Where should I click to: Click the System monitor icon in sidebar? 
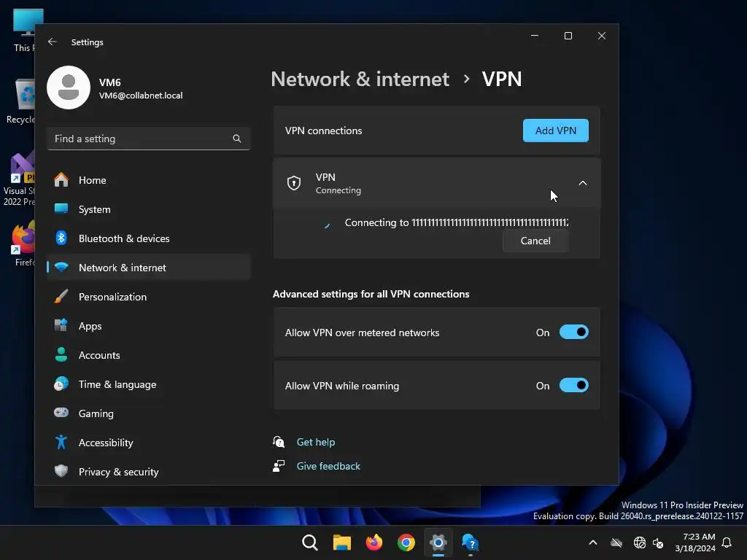61,209
